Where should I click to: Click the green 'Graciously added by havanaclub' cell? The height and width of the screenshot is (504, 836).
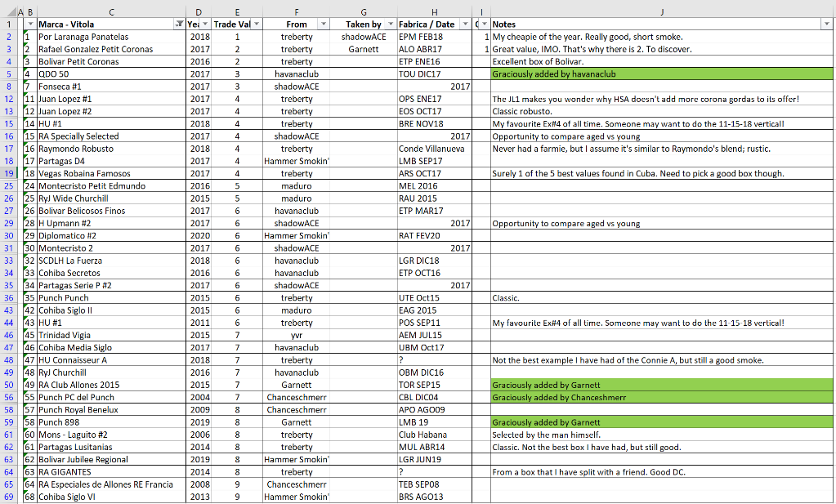click(662, 74)
